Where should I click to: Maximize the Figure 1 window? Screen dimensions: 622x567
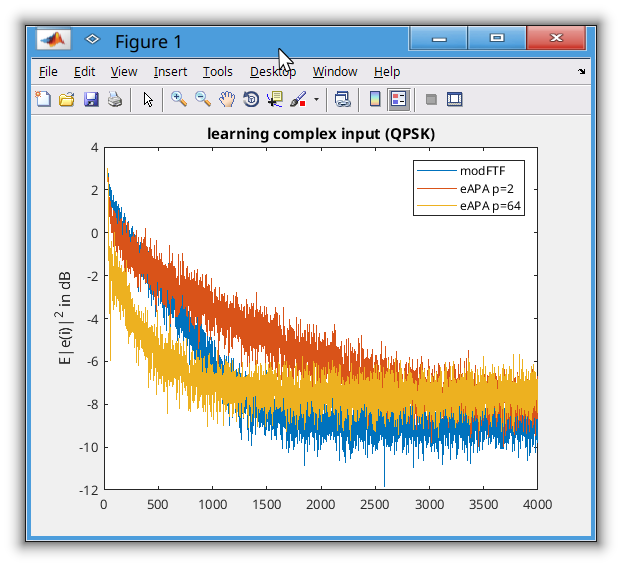(x=497, y=38)
